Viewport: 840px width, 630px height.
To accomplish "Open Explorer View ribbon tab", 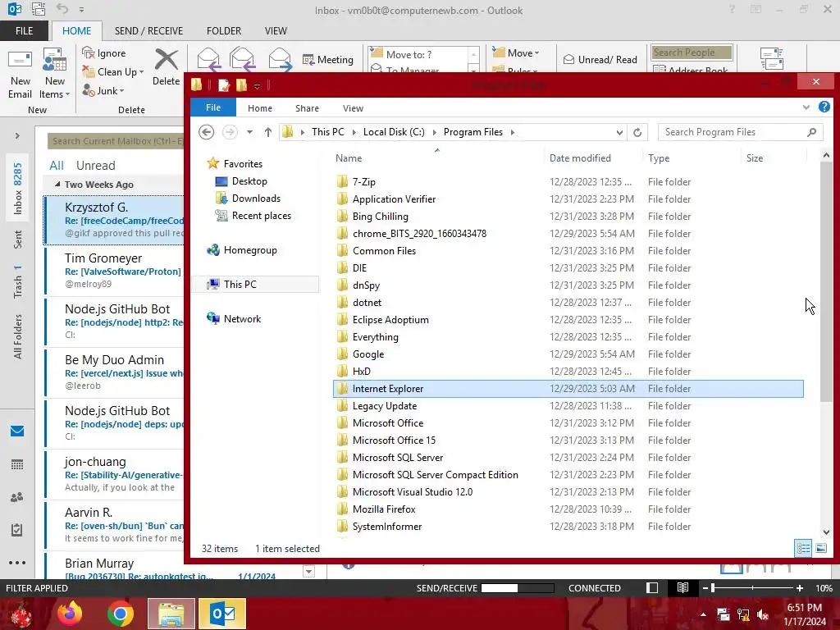I will tap(353, 108).
